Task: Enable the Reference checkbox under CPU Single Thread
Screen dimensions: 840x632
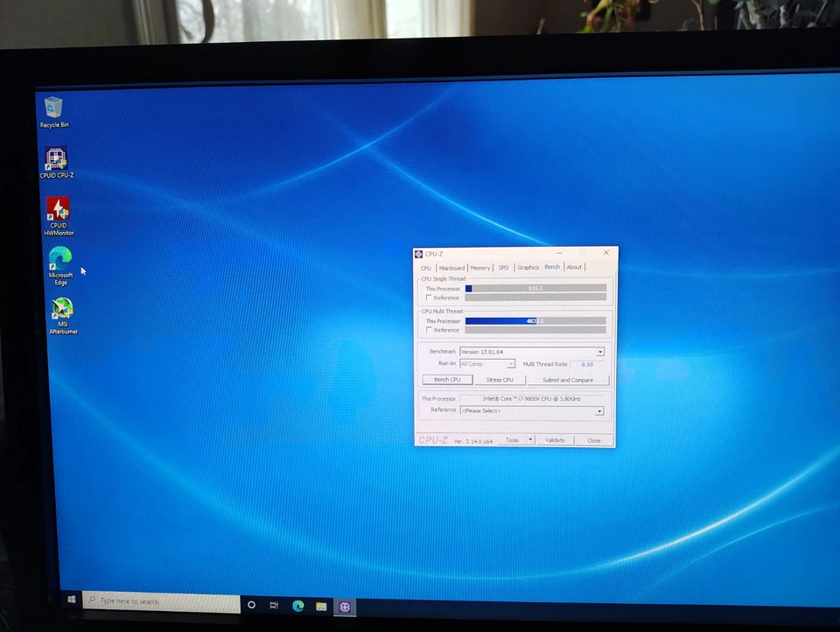Action: (x=428, y=298)
